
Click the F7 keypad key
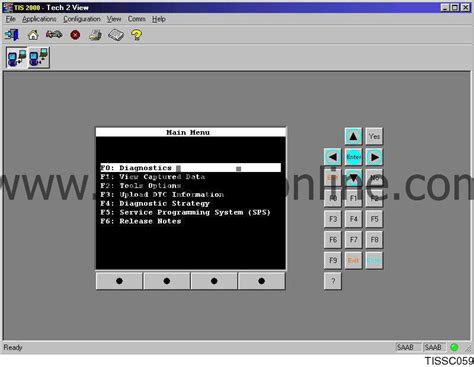(353, 240)
